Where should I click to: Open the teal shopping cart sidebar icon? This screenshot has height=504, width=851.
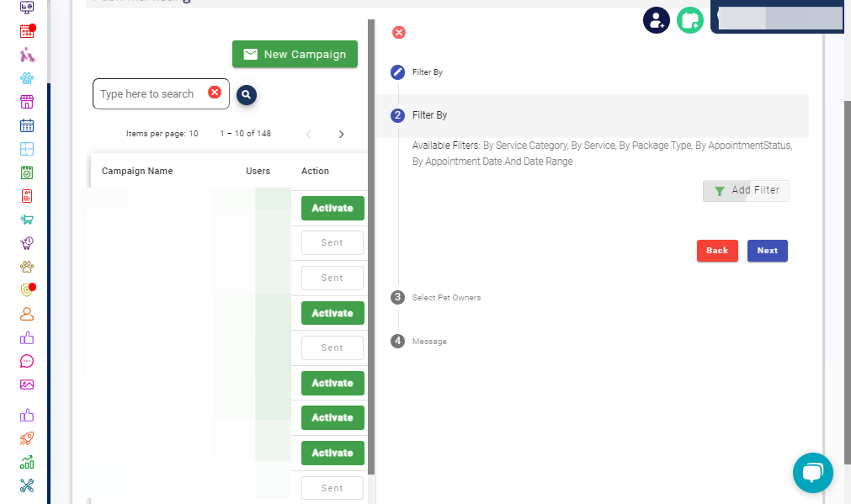pyautogui.click(x=27, y=219)
